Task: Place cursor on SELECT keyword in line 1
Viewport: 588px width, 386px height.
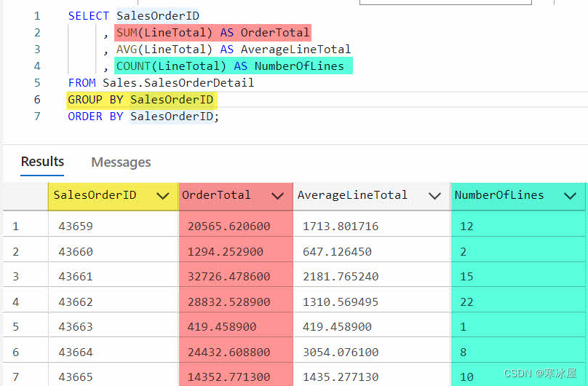Action: pos(89,16)
